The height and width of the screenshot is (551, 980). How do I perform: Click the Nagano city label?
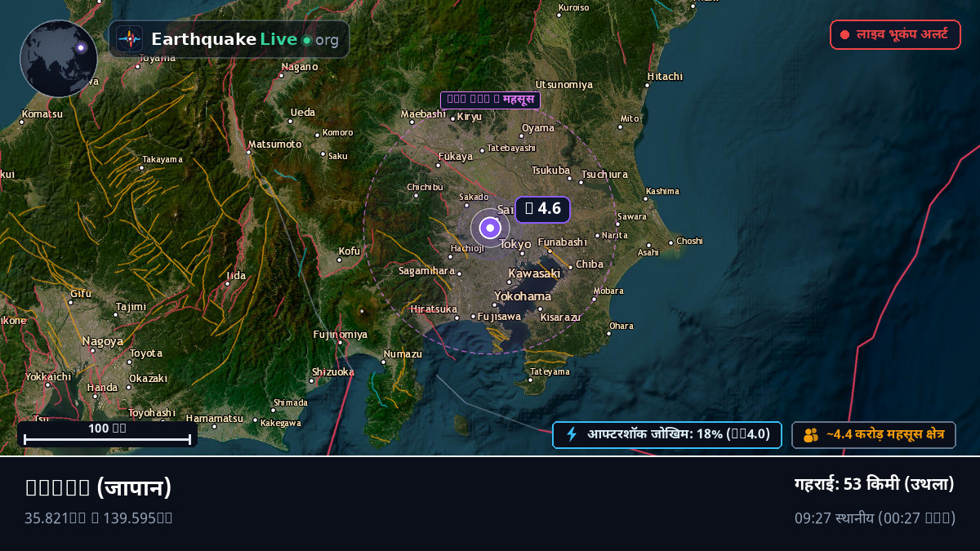[300, 67]
